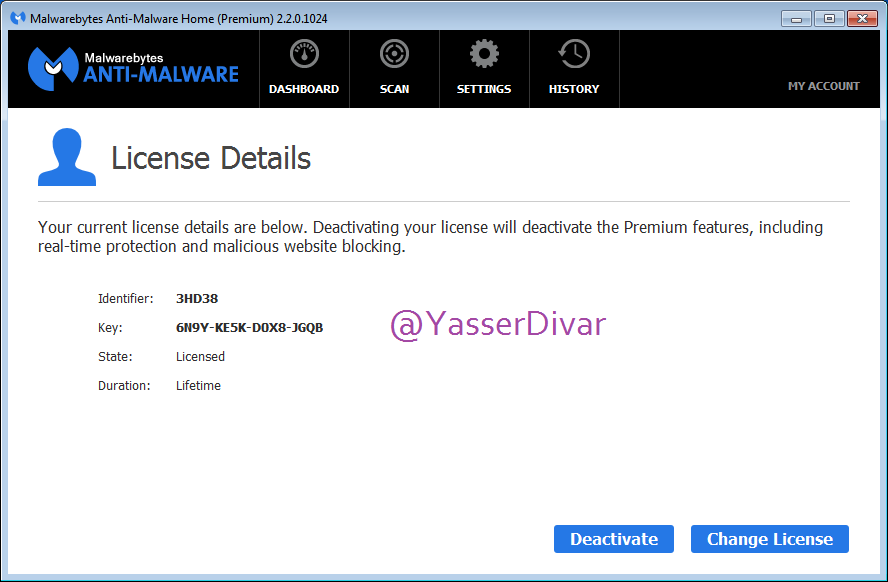Switch to the SCAN tab label
This screenshot has height=582, width=888.
point(394,89)
